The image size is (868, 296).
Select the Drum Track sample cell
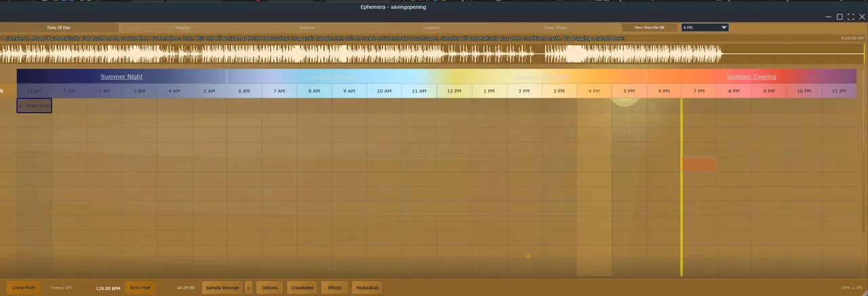pos(35,106)
